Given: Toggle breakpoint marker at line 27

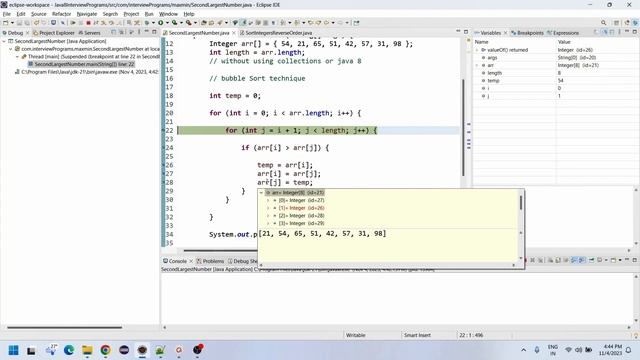Looking at the screenshot, I should 163,174.
